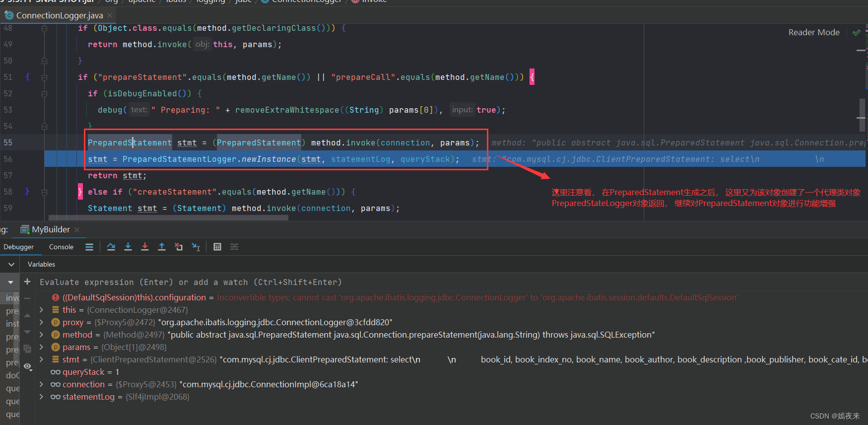Screen dimensions: 868x425
Task: Select the ConnectionLogger.java editor tab
Action: [x=60, y=15]
